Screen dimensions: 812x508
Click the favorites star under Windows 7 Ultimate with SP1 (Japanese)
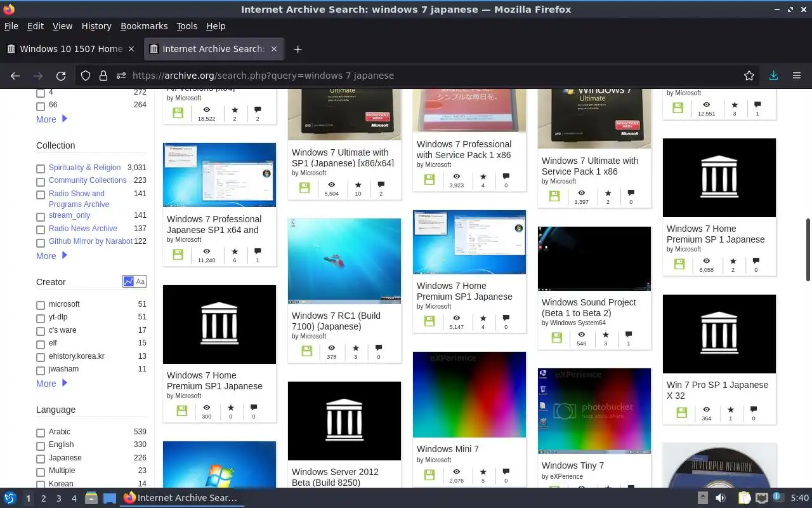(358, 185)
